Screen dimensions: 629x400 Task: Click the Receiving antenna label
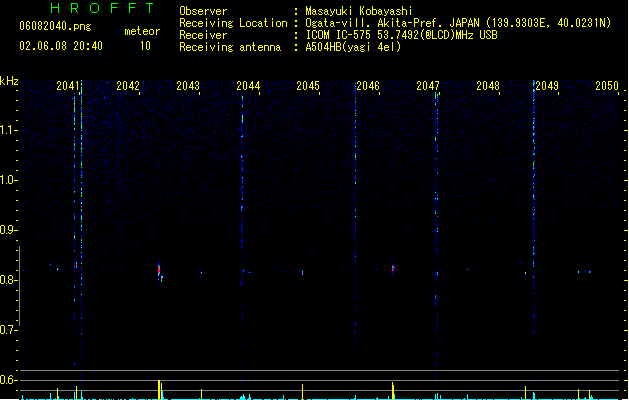[230, 47]
